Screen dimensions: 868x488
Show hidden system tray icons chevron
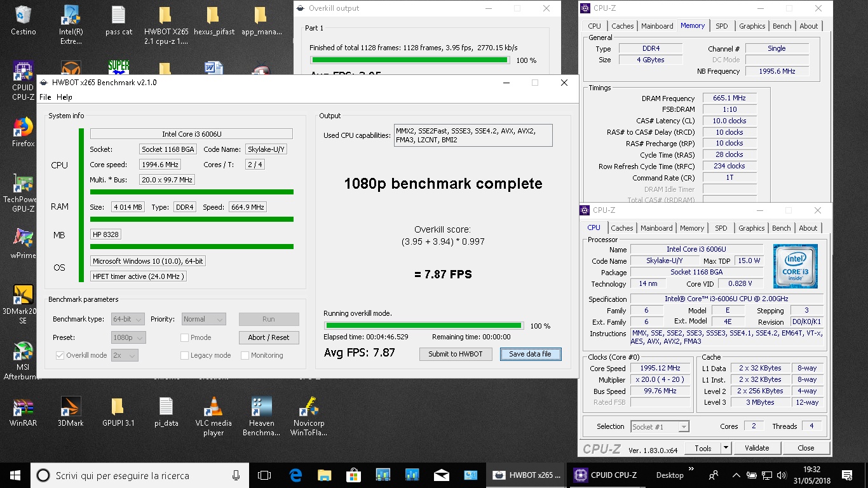(735, 475)
